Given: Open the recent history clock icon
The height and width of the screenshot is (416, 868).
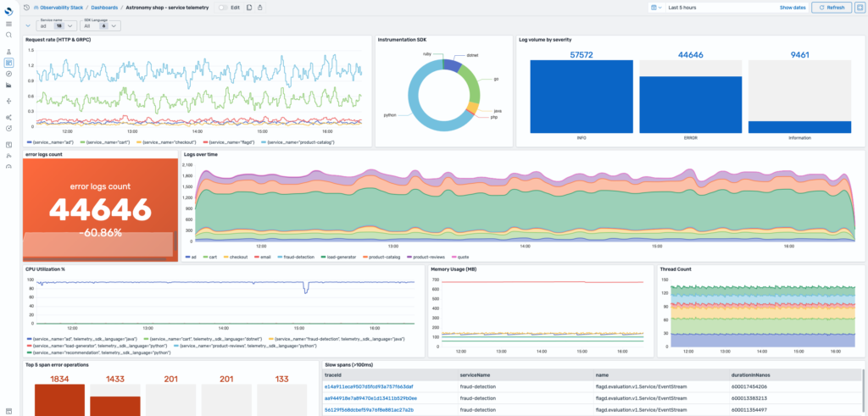Looking at the screenshot, I should click(26, 8).
